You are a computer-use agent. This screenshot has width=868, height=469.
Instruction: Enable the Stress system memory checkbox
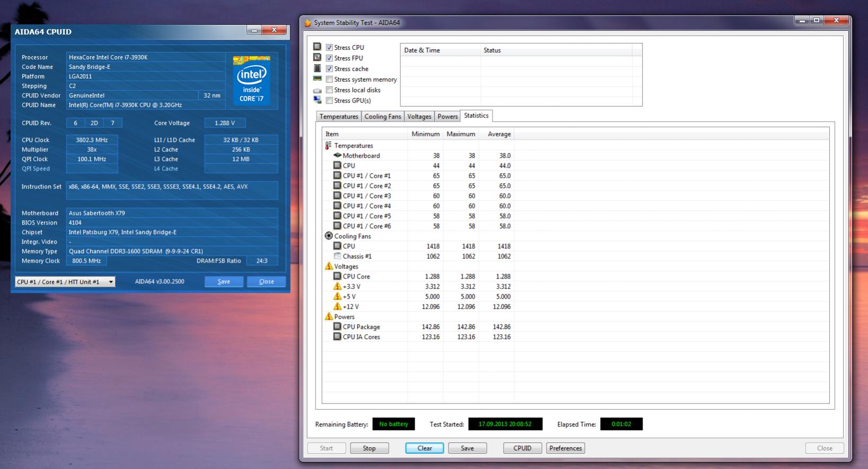click(329, 80)
